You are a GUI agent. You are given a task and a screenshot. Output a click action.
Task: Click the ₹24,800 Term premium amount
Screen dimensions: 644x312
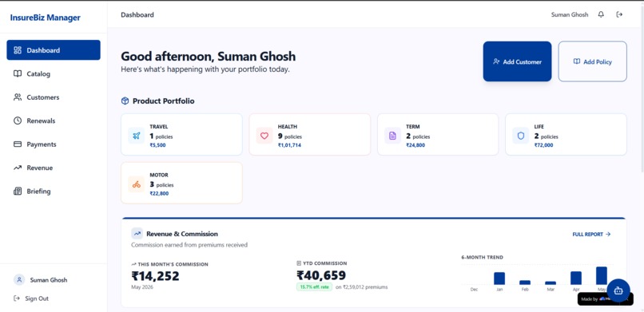(415, 145)
